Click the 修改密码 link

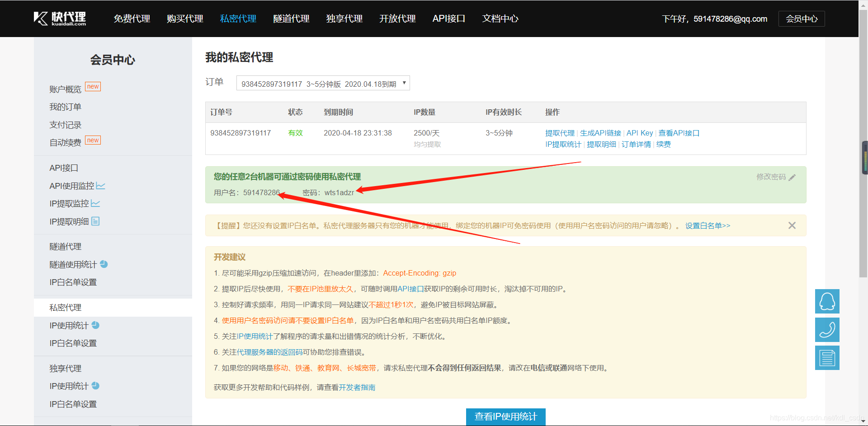click(771, 177)
